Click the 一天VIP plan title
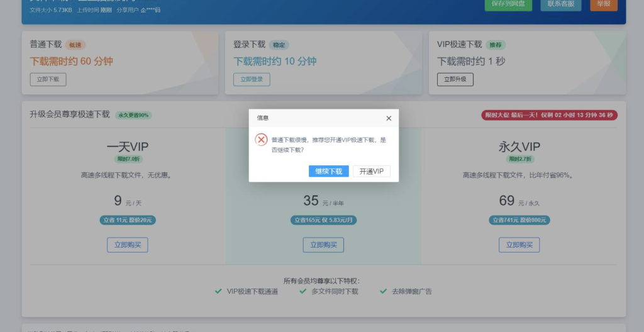This screenshot has height=332, width=644. pyautogui.click(x=127, y=147)
